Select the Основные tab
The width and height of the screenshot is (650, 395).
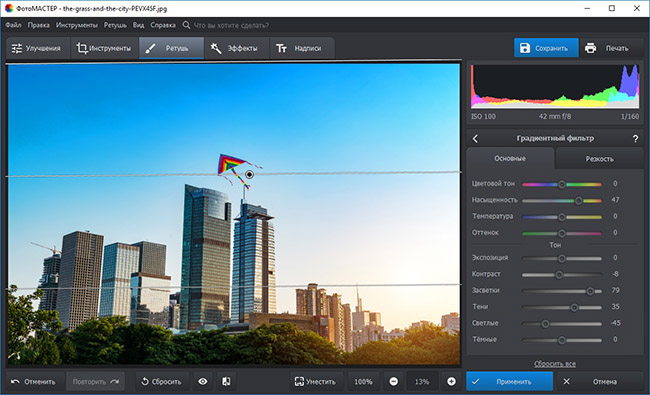[510, 158]
